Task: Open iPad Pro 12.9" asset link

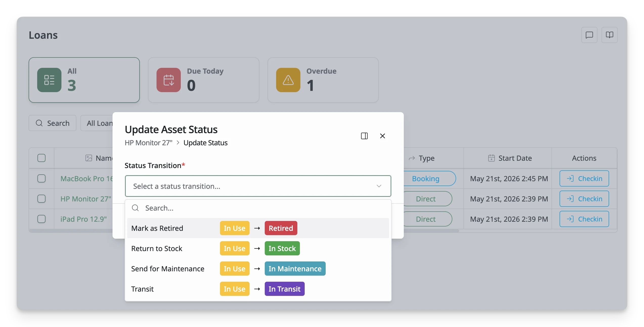Action: 83,219
